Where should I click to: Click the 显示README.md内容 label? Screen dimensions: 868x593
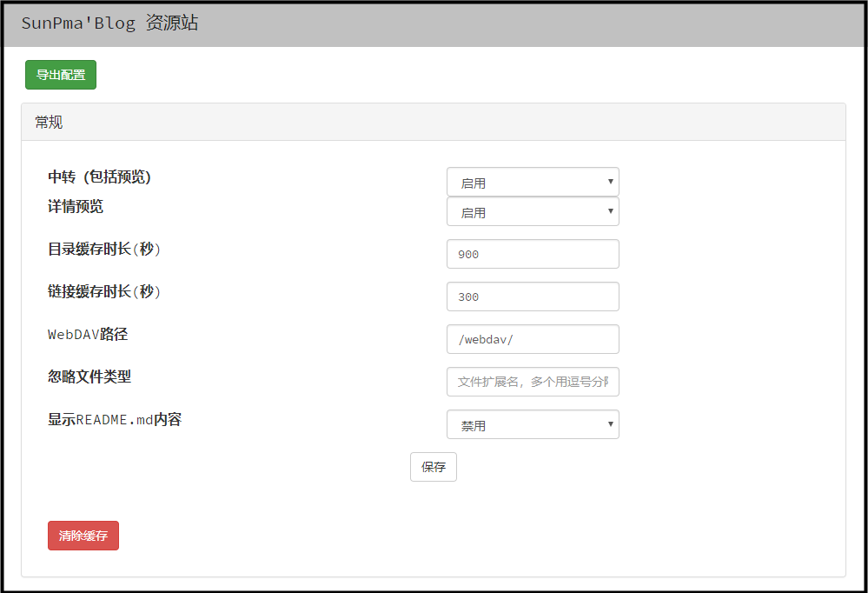(x=115, y=420)
